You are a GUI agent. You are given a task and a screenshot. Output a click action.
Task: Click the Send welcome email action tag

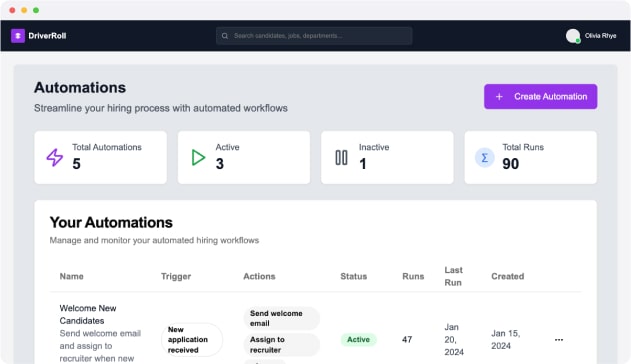(281, 318)
